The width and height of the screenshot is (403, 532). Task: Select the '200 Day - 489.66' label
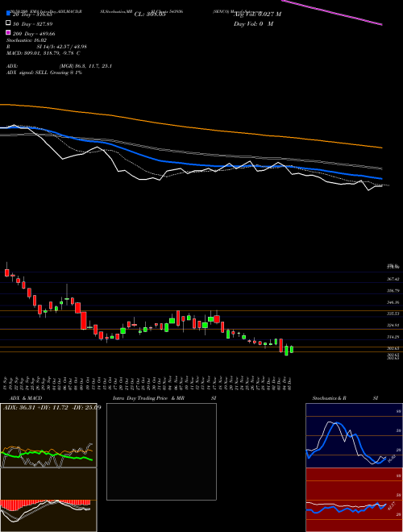pos(35,34)
